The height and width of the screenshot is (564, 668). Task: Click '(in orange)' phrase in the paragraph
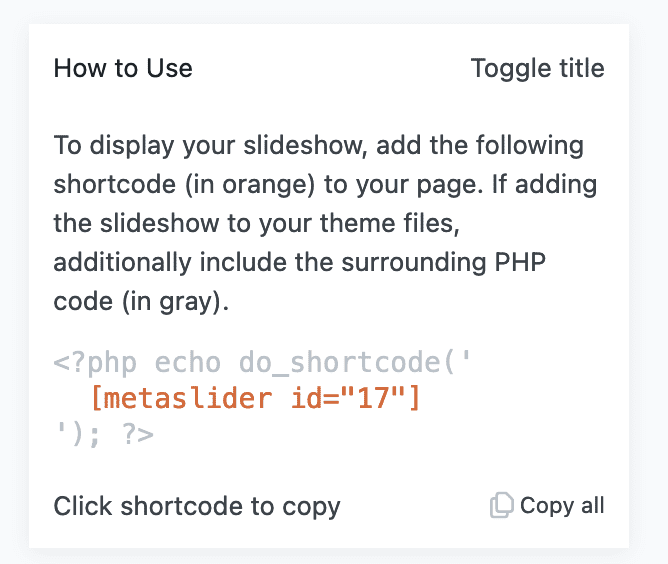pyautogui.click(x=250, y=184)
